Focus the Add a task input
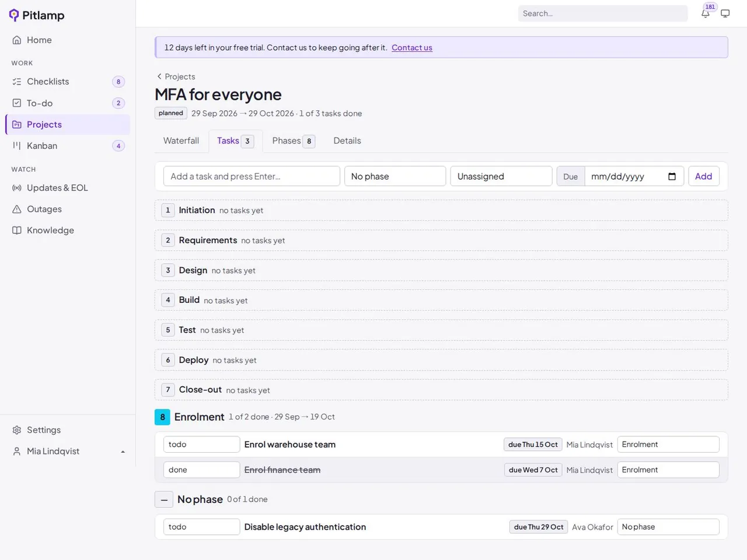 coord(252,176)
